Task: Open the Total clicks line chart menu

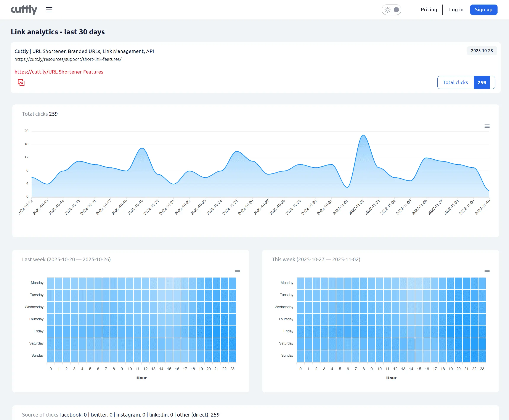Action: point(487,126)
